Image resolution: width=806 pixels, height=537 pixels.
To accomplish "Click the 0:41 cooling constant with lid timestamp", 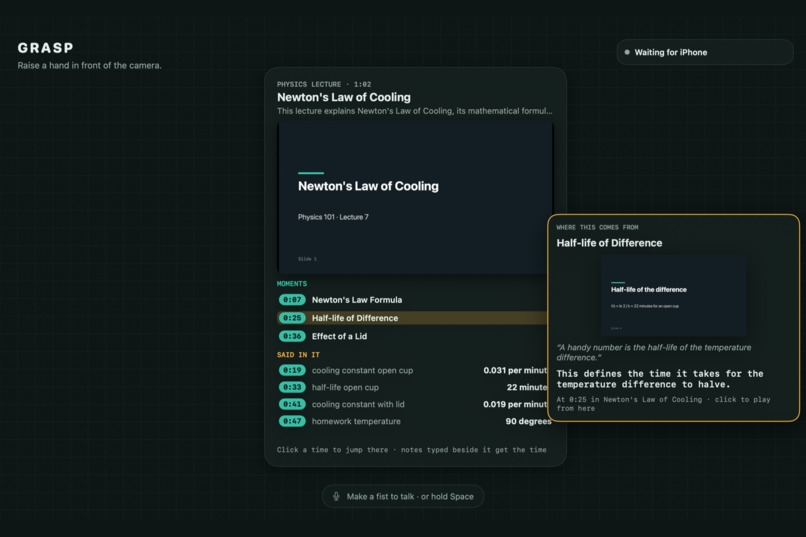I will (292, 404).
